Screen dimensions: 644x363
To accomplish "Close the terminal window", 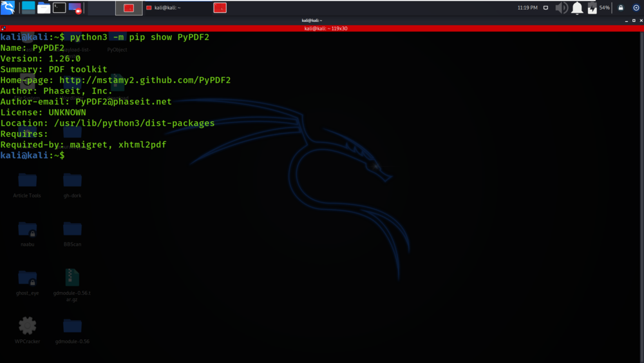I will pos(641,20).
